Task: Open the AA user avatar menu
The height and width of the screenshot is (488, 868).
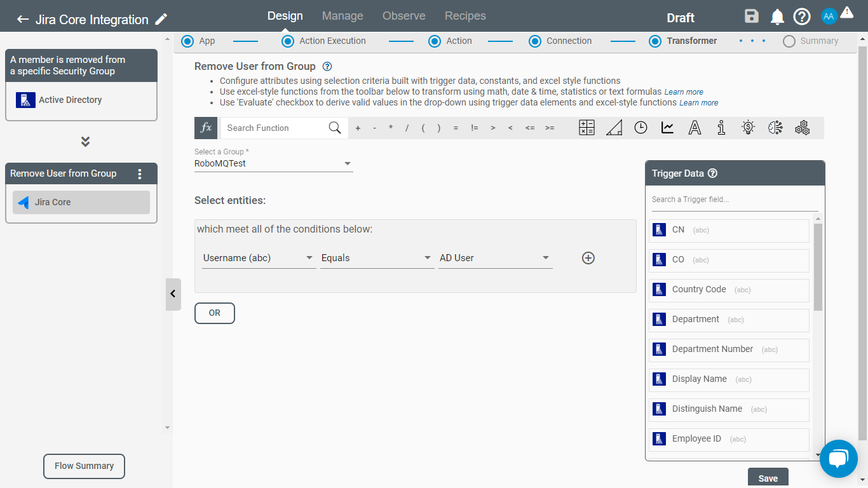Action: tap(829, 17)
